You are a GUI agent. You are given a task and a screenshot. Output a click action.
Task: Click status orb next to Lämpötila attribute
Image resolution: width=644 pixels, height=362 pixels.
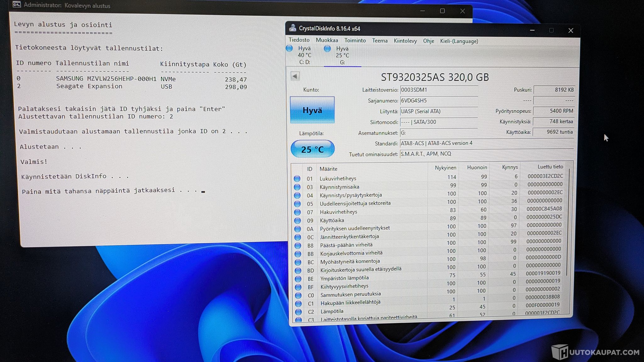tap(298, 312)
